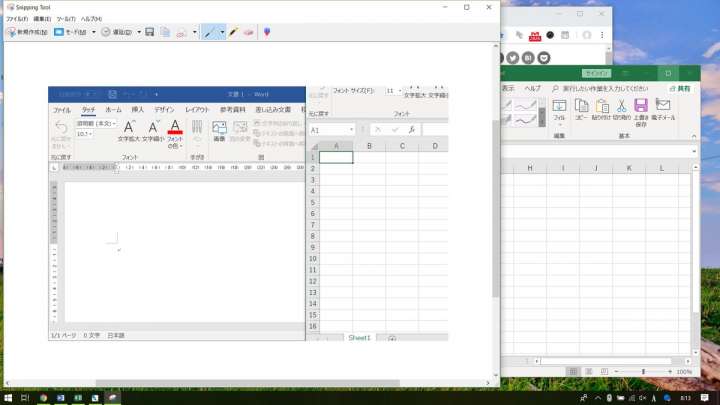The image size is (720, 405).
Task: Click the gray calendar extension in Chrome
Action: coord(565,35)
